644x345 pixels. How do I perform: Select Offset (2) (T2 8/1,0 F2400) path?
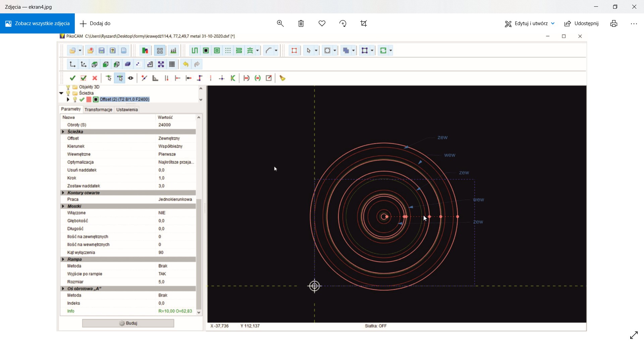125,100
